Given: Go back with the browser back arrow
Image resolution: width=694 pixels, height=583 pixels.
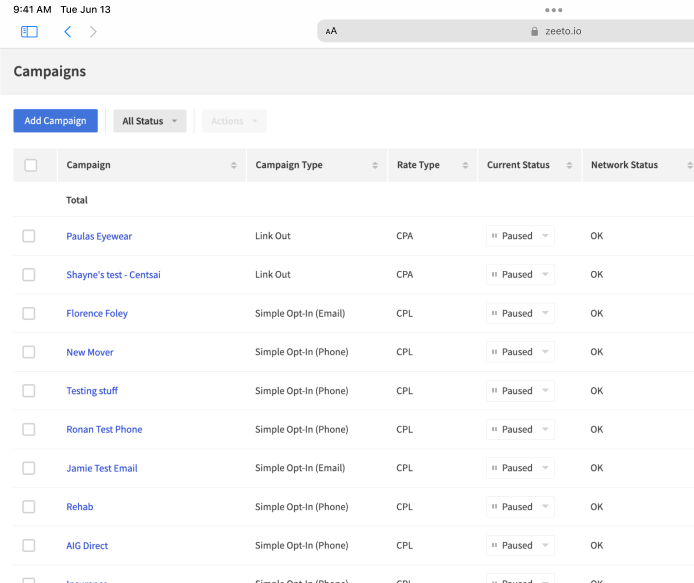Looking at the screenshot, I should coord(67,32).
